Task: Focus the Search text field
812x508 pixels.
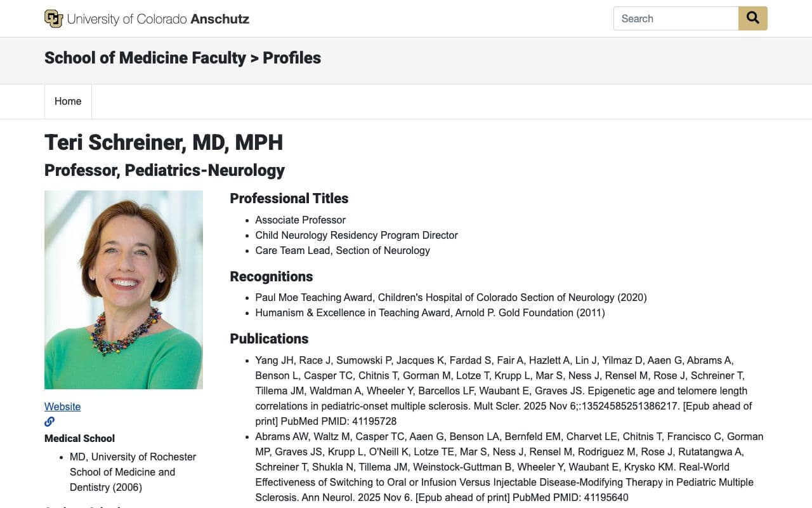Action: (x=676, y=18)
